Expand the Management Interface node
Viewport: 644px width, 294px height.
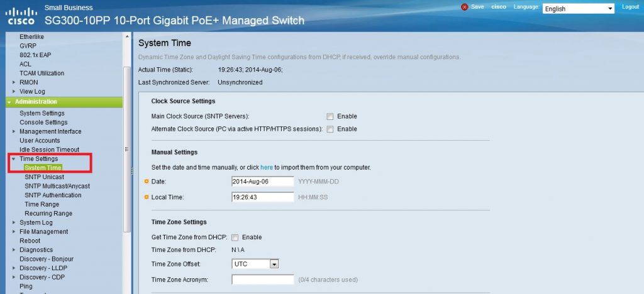click(14, 132)
